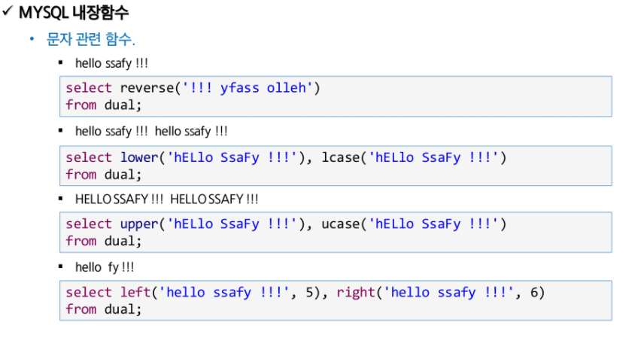Screen dimensions: 644x353
Task: Click the square bullet before 'hello ssafy !!!' result
Action: 61,63
